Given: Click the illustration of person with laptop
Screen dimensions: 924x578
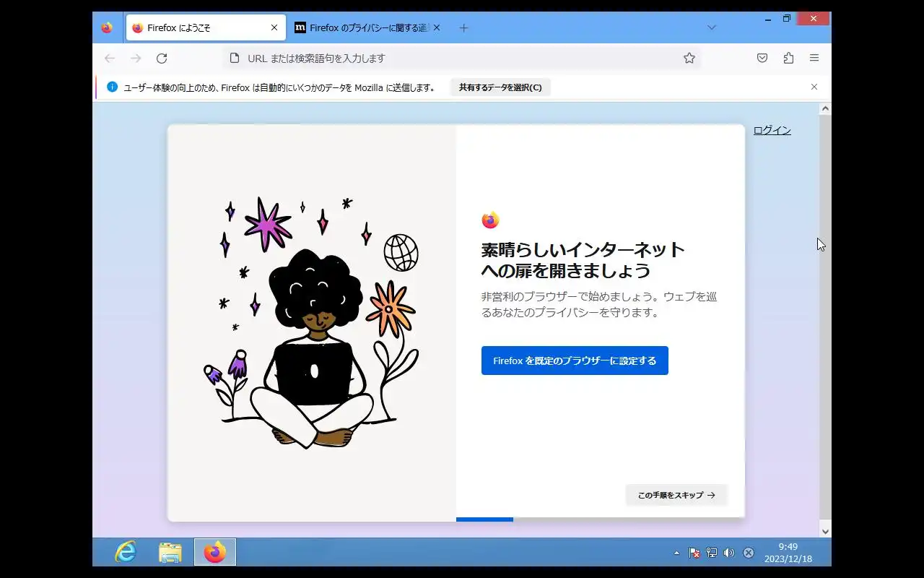Looking at the screenshot, I should [312, 323].
